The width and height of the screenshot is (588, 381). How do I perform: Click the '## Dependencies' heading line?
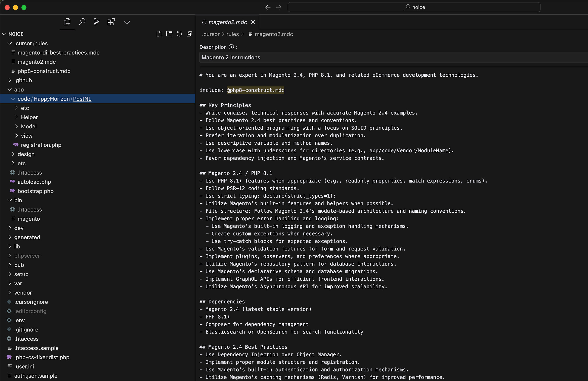(x=222, y=301)
